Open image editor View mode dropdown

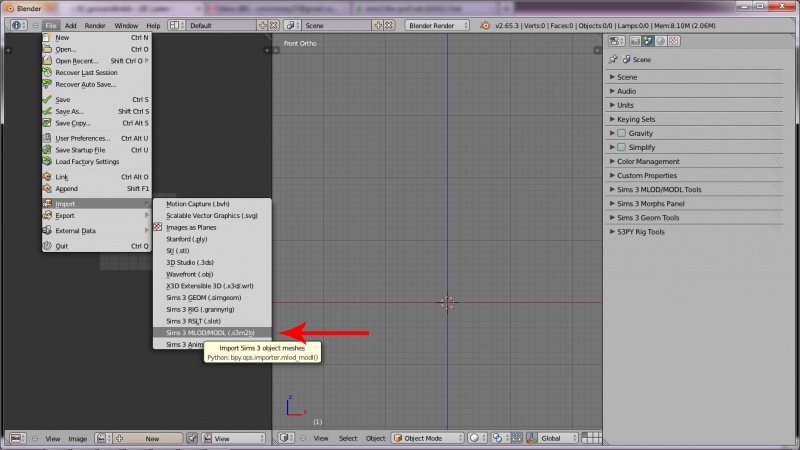(x=234, y=438)
